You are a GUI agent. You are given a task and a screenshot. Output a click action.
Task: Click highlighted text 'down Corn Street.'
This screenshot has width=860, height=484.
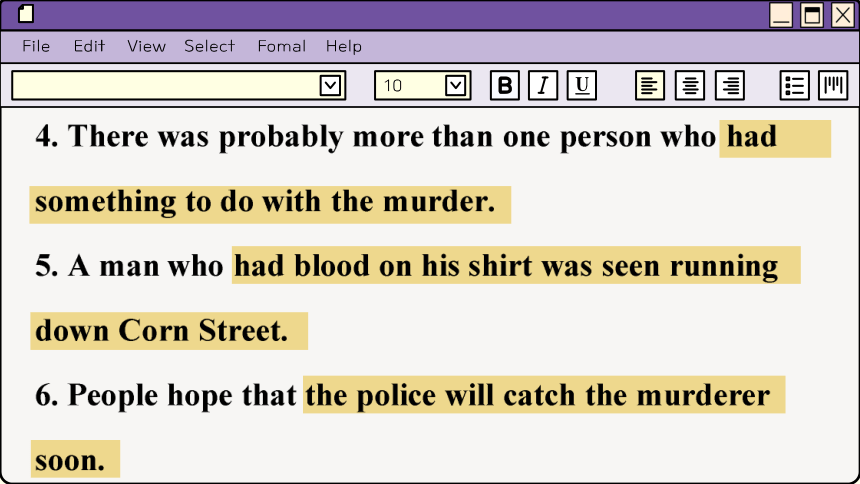point(162,331)
